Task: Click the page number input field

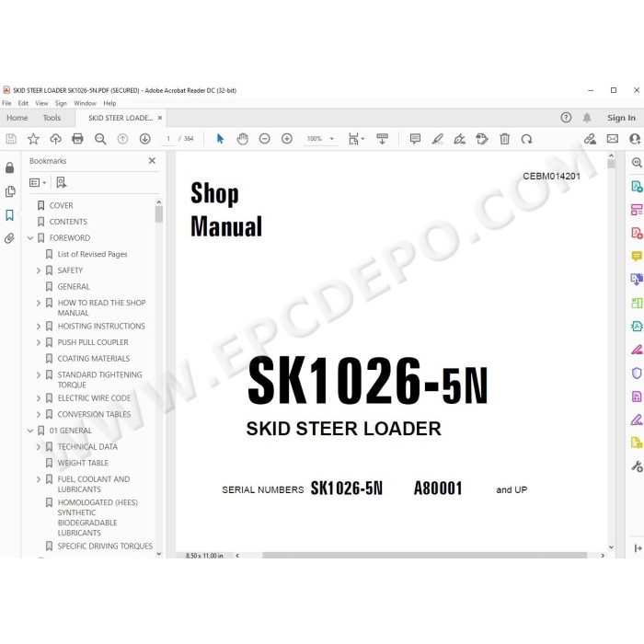Action: [x=168, y=139]
